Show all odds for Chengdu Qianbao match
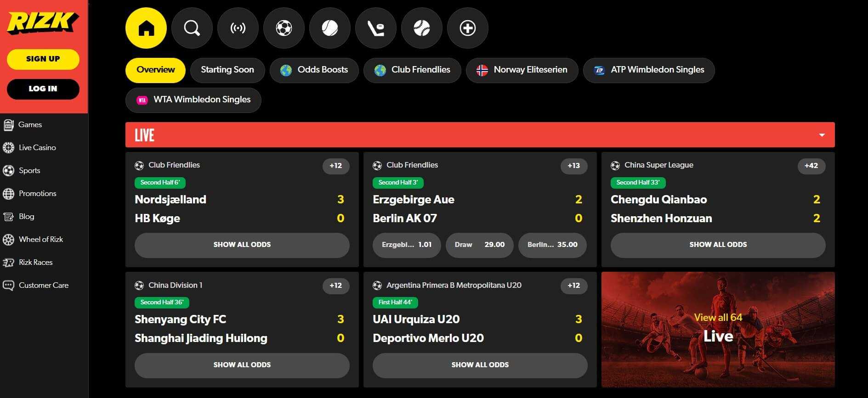 coord(718,245)
